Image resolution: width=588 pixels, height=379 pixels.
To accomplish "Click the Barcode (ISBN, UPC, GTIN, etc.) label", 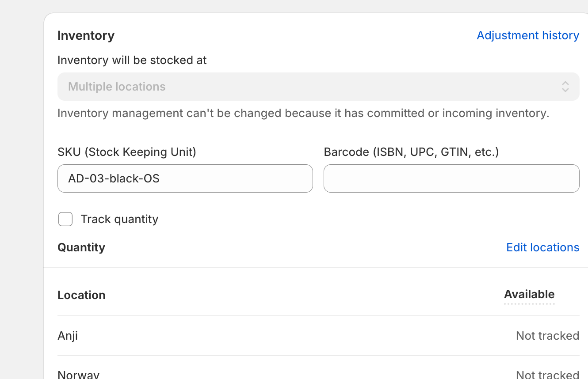I will pos(411,152).
